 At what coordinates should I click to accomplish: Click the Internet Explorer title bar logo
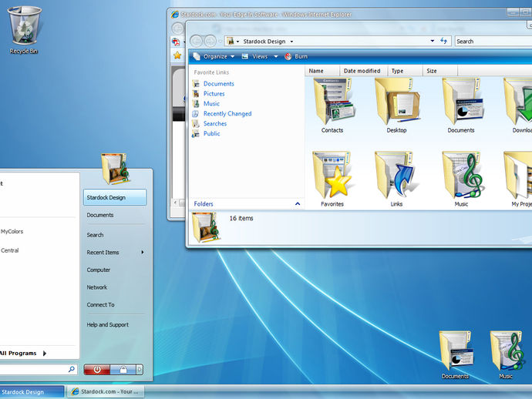(x=175, y=14)
